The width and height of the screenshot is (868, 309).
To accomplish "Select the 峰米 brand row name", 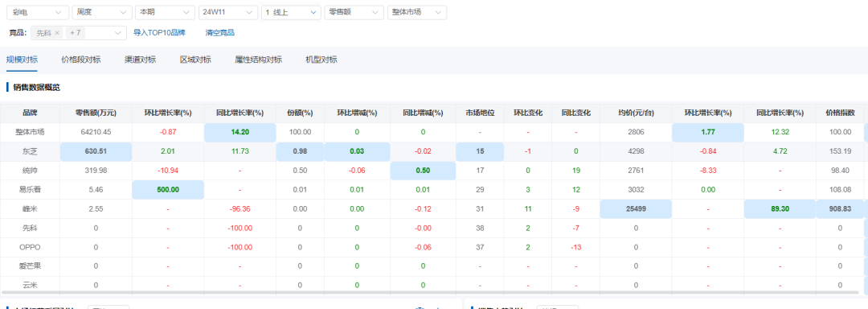I will [x=30, y=208].
